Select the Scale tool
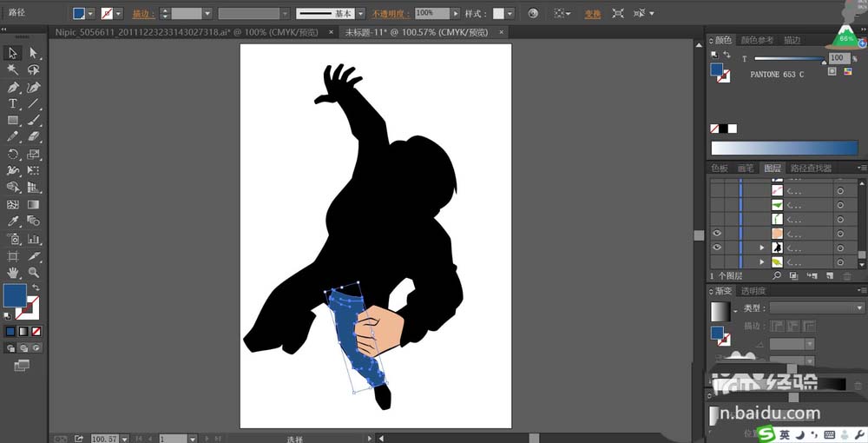This screenshot has height=443, width=868. click(x=33, y=154)
